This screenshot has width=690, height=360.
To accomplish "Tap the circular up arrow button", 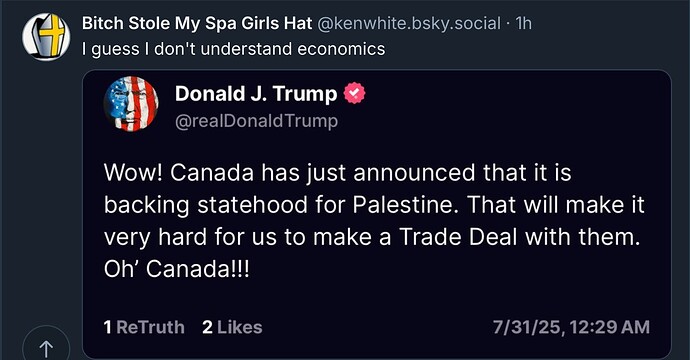I will tap(46, 349).
